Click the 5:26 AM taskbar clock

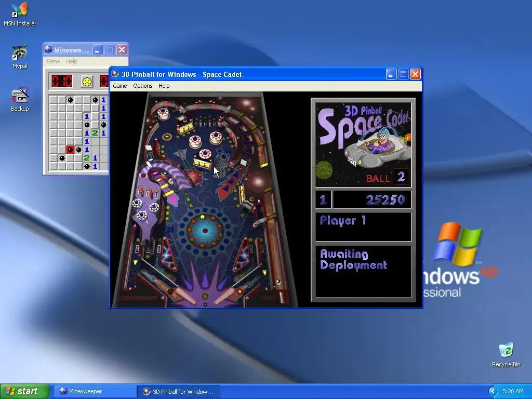click(513, 391)
